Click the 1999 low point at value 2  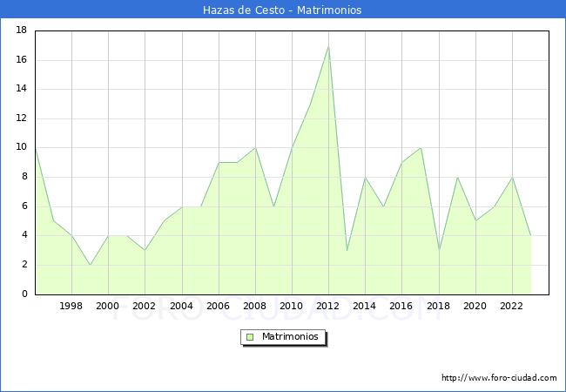(x=90, y=265)
